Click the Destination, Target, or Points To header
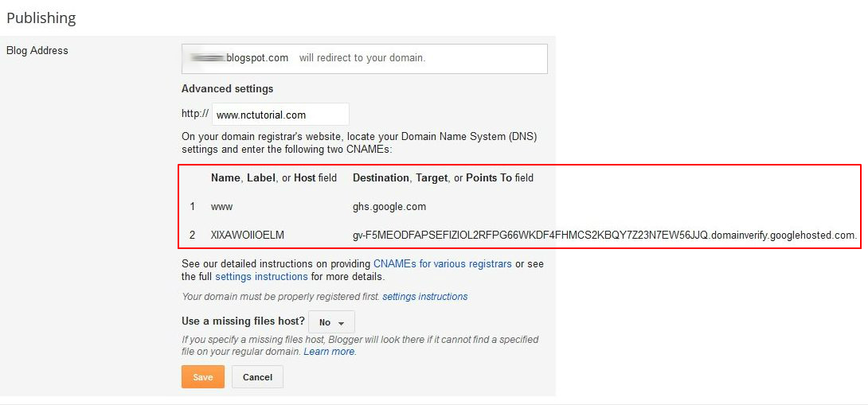 coord(443,178)
